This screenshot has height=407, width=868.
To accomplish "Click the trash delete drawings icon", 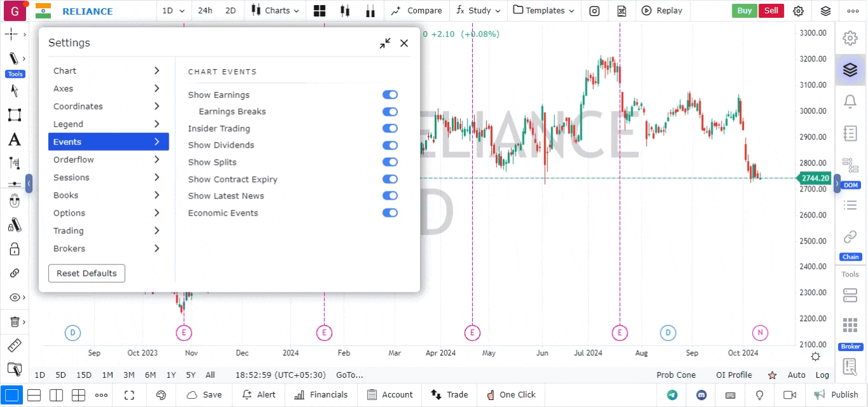I will click(14, 322).
